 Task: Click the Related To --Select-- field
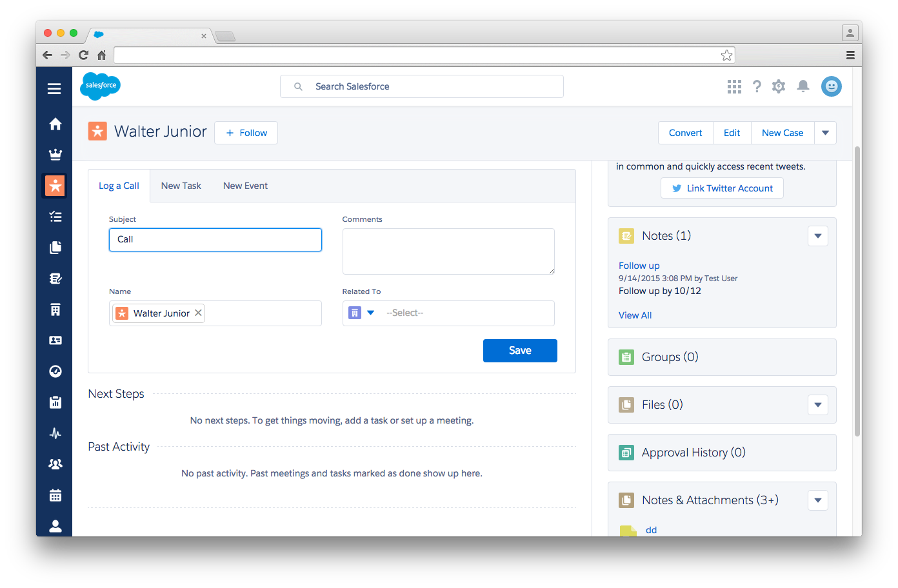coord(468,313)
